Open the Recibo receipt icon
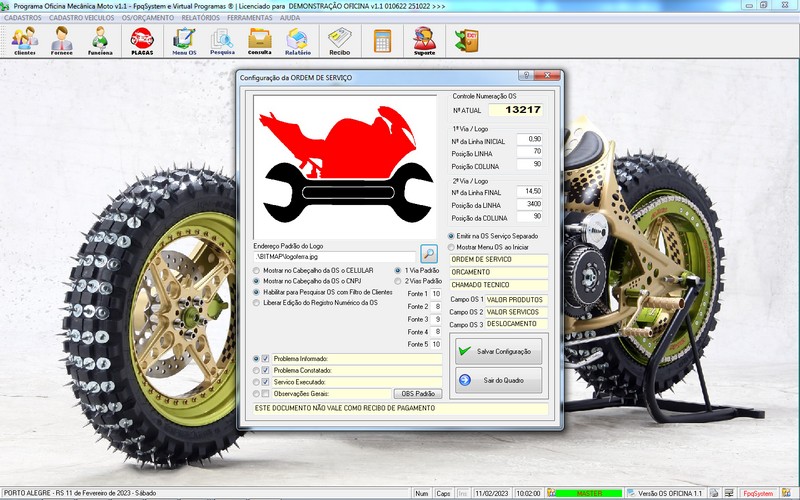Image resolution: width=800 pixels, height=500 pixels. [339, 41]
